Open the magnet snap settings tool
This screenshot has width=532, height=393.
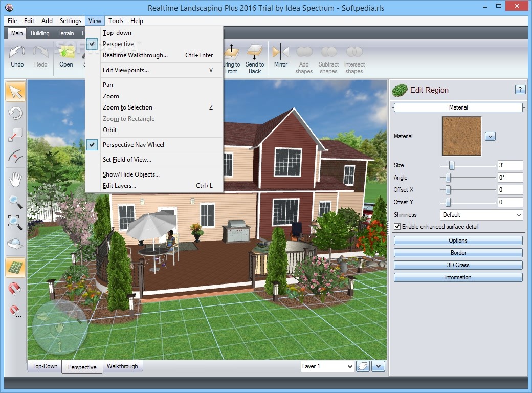click(x=15, y=311)
